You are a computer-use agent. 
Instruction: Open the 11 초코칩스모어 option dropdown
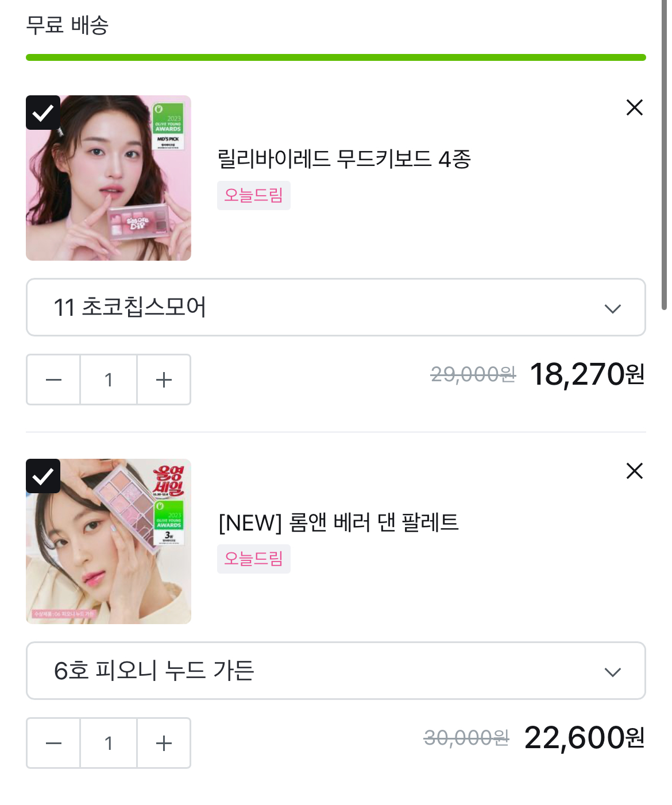[x=336, y=307]
